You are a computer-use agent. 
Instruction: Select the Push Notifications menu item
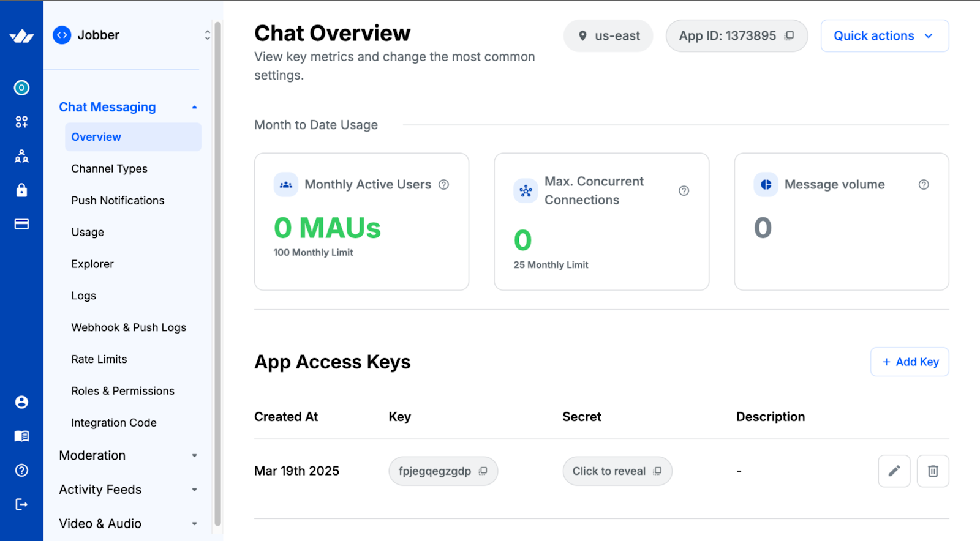tap(118, 200)
